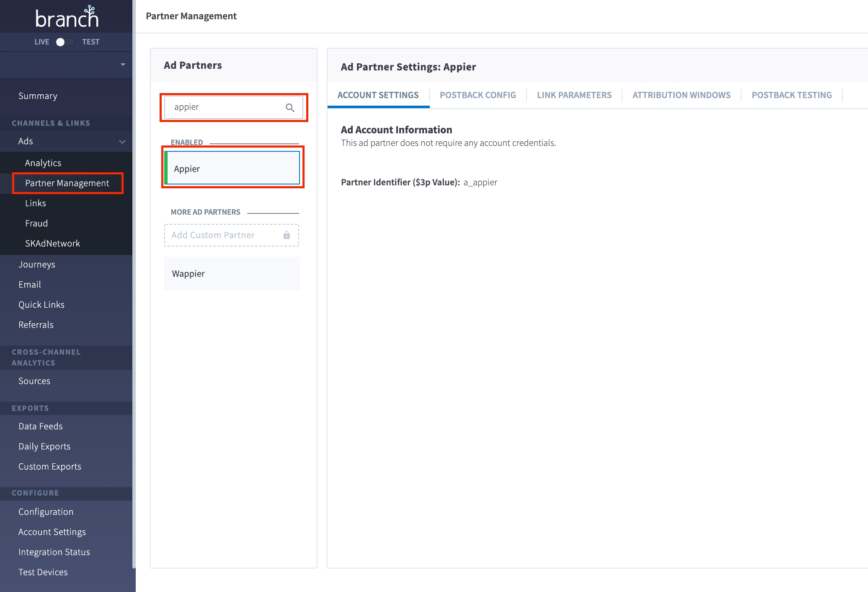
Task: Go to the Postback Testing tab
Action: point(791,95)
